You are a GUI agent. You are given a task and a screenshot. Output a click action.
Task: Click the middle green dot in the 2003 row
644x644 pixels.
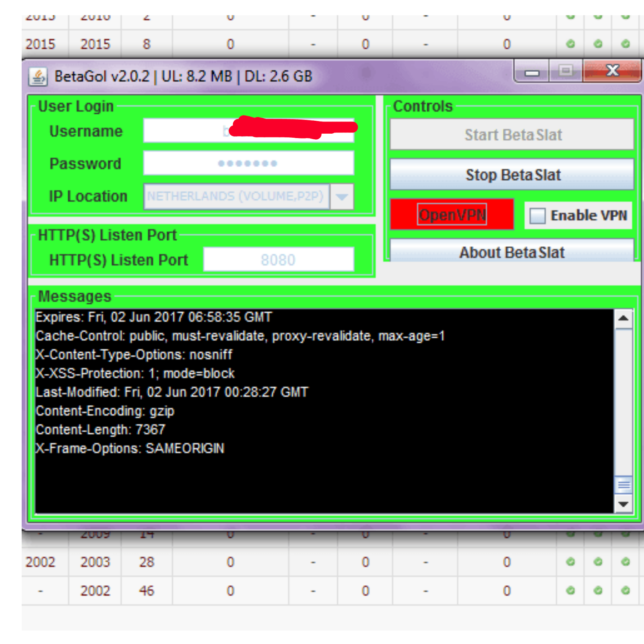598,561
